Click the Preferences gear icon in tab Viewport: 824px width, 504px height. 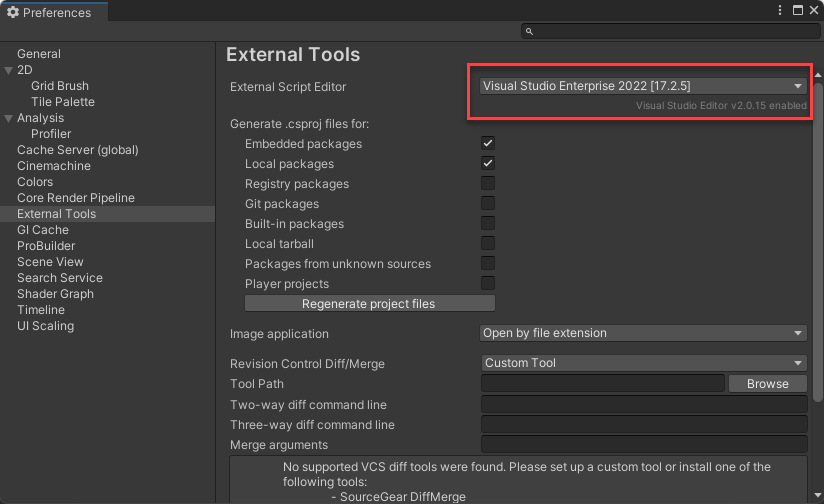click(13, 13)
